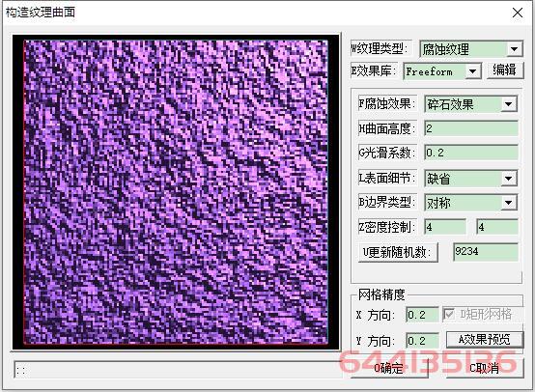This screenshot has height=392, width=535.
Task: Click the A效果预览 button
Action: (x=485, y=340)
